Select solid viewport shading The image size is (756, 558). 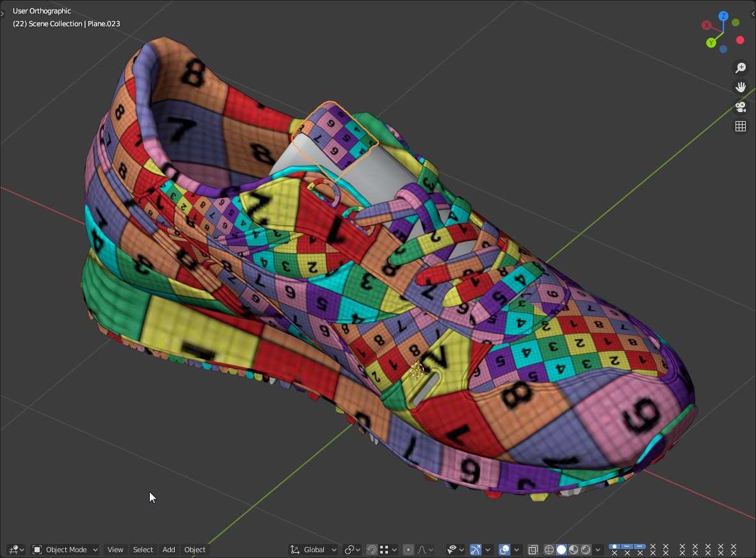point(561,550)
